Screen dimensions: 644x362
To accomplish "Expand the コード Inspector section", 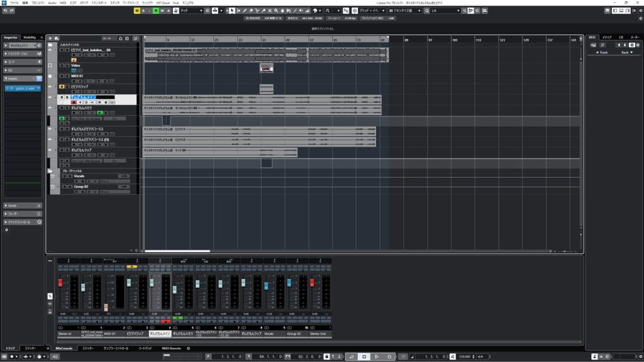I will [x=23, y=62].
